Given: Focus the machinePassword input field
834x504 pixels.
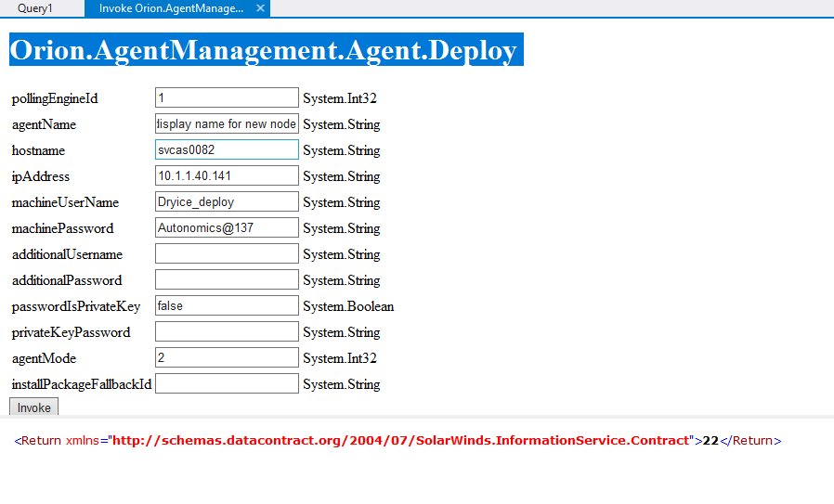Looking at the screenshot, I should coord(227,228).
